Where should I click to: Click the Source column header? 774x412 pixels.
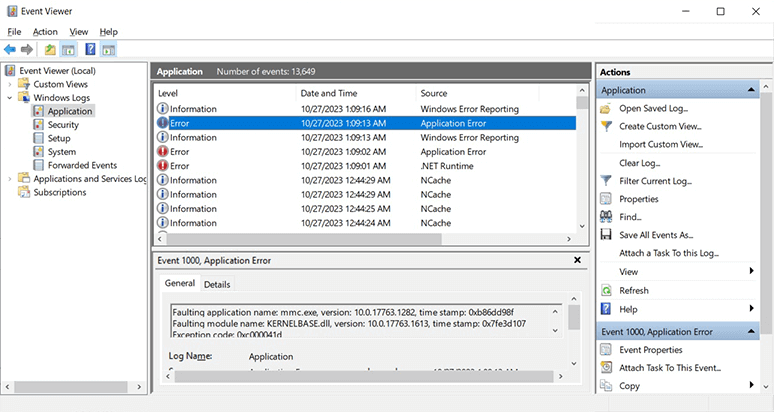click(478, 93)
